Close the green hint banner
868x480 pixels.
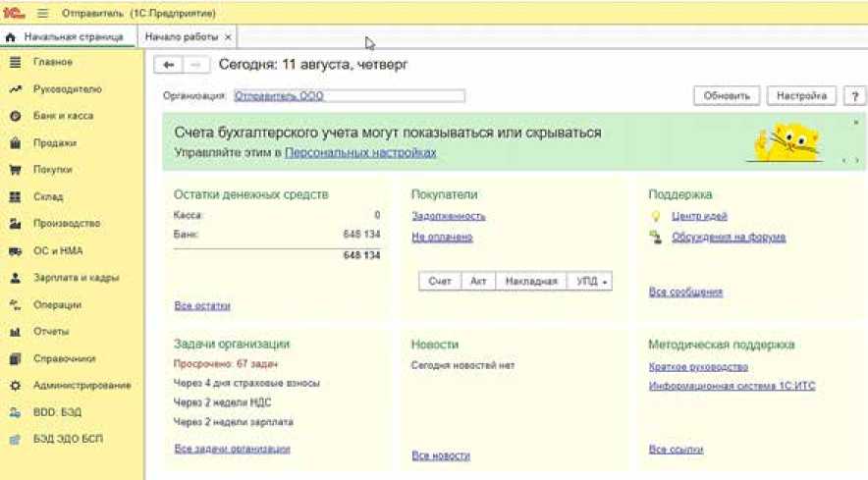point(856,123)
